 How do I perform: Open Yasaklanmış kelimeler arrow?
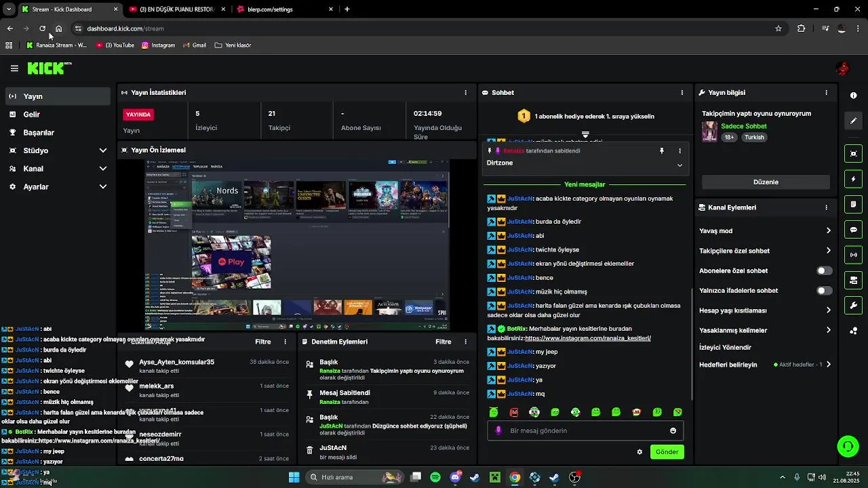tap(828, 330)
